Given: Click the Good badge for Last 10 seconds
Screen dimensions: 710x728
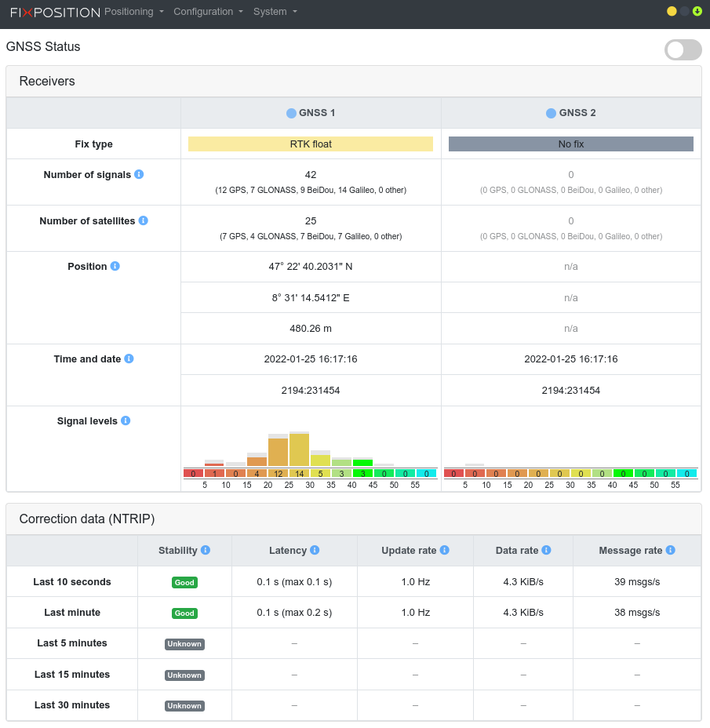Looking at the screenshot, I should click(x=184, y=582).
